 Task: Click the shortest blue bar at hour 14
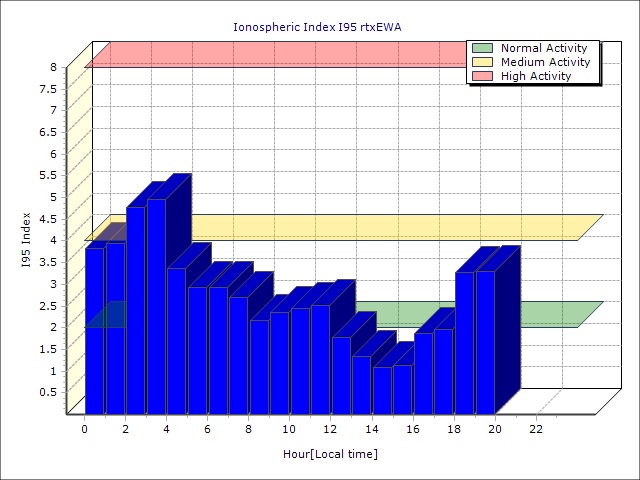click(382, 390)
